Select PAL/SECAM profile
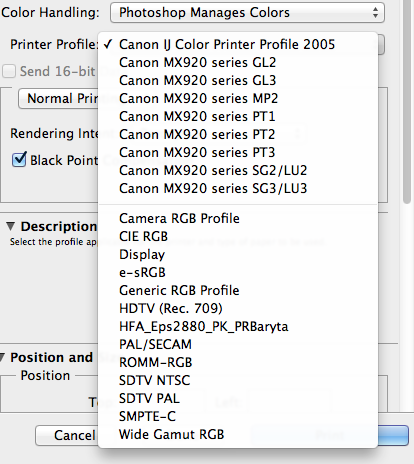Viewport: 414px width, 464px height. click(x=238, y=344)
